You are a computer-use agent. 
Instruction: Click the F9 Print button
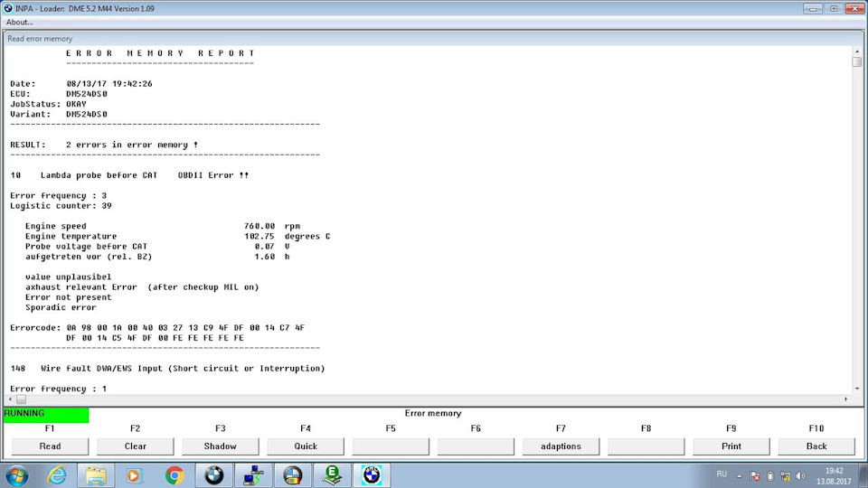pos(731,446)
